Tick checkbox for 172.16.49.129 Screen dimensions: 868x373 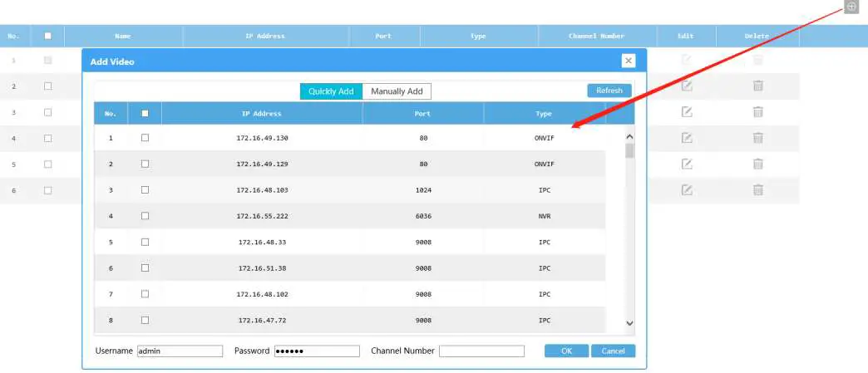pyautogui.click(x=145, y=164)
